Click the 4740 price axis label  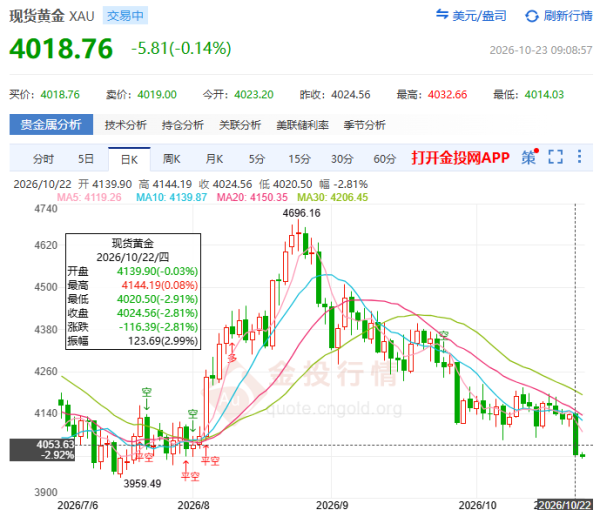46,209
